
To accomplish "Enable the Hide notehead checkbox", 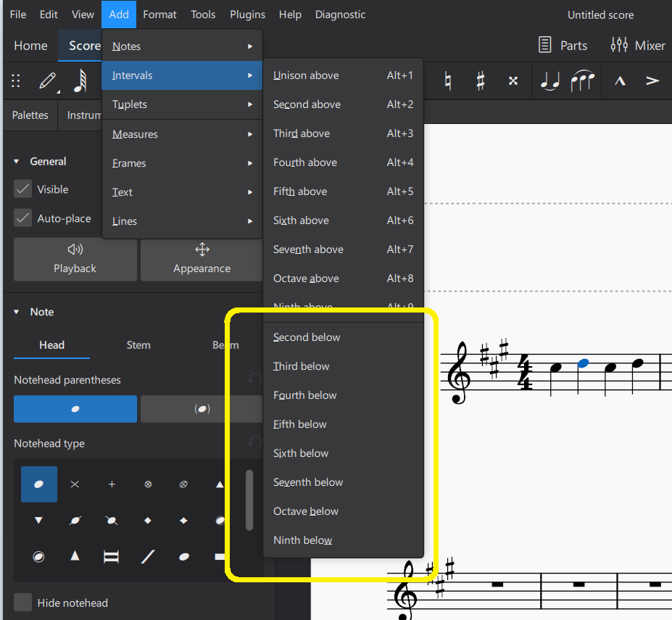I will [x=22, y=603].
